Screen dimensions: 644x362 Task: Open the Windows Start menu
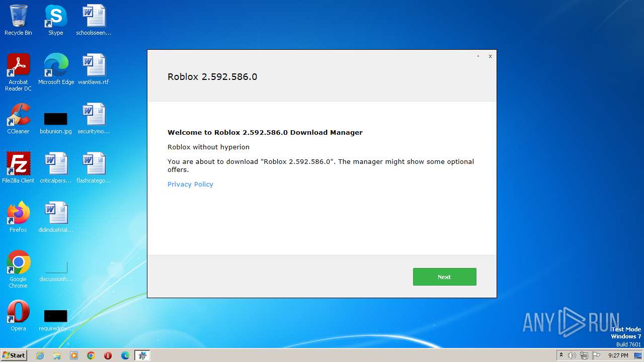click(14, 355)
